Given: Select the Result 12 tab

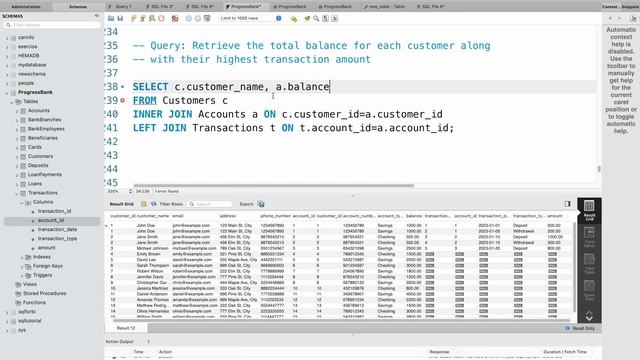Looking at the screenshot, I should click(x=126, y=328).
